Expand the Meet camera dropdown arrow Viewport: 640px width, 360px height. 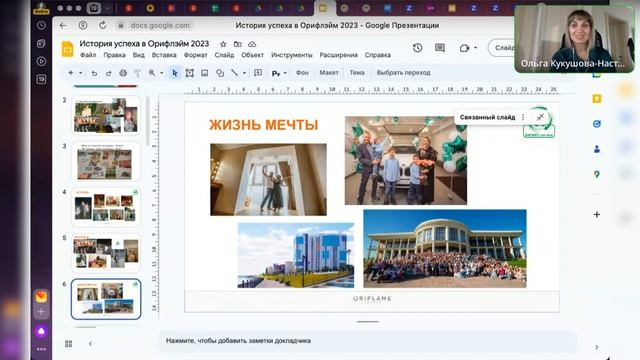pos(476,48)
